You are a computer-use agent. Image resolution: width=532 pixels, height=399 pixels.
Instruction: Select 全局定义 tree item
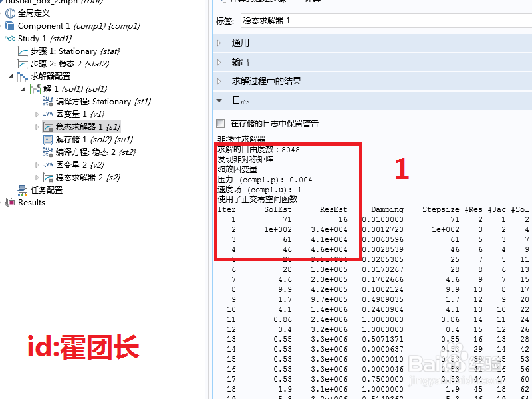click(x=34, y=13)
